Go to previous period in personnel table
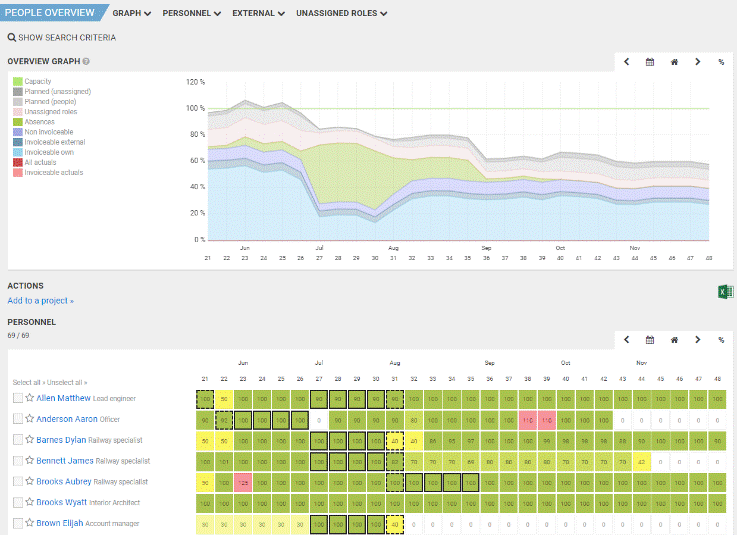 [x=626, y=339]
